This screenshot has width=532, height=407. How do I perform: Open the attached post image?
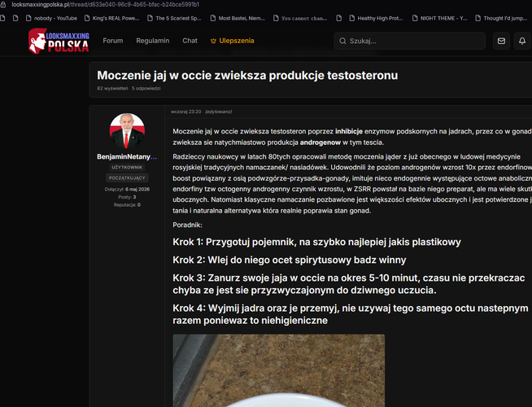click(279, 370)
